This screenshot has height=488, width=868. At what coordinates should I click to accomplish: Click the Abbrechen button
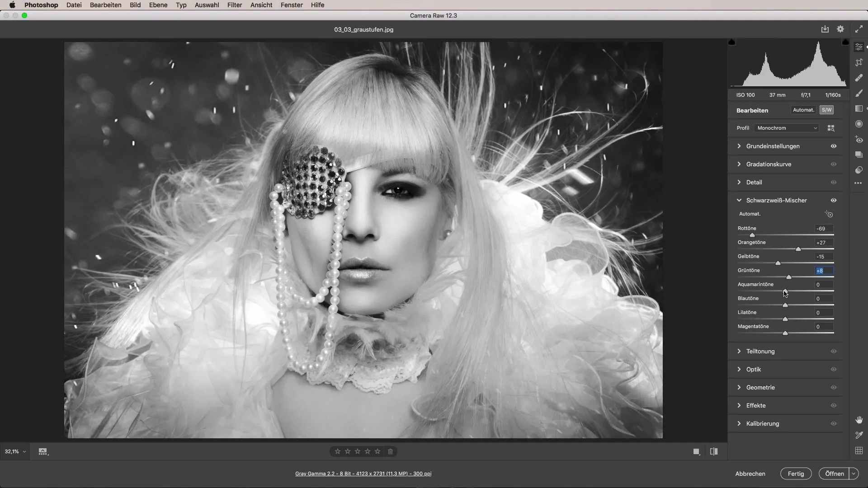point(750,474)
